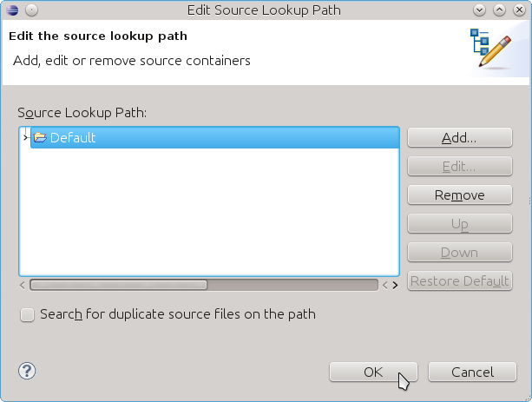This screenshot has width=532, height=402.
Task: Cancel the Edit Source Lookup Path dialog
Action: pyautogui.click(x=472, y=372)
